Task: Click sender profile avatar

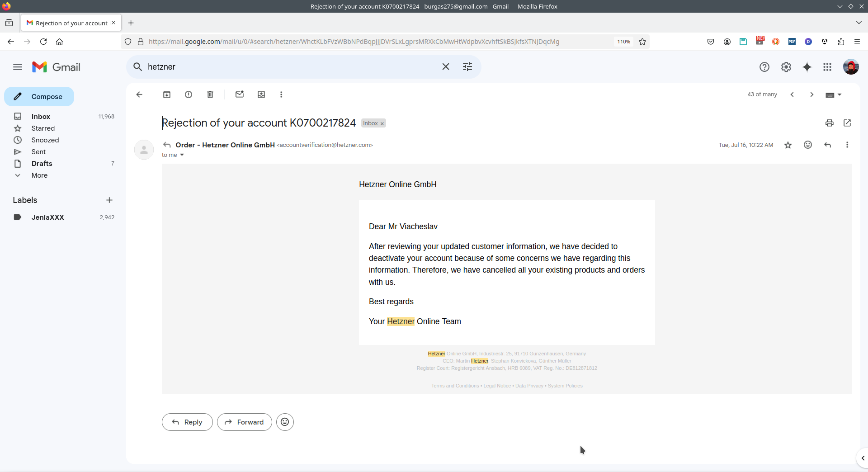Action: (144, 150)
